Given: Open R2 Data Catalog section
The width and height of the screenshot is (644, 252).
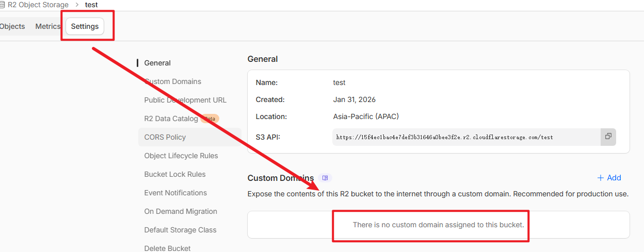Looking at the screenshot, I should tap(171, 119).
